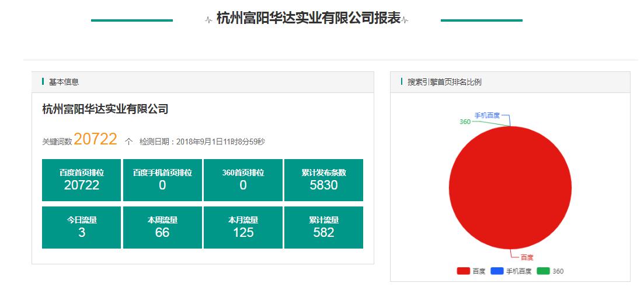Viewport: 644px width, 286px height.
Task: Click the 本周流量 tile showing 66
Action: [x=162, y=228]
